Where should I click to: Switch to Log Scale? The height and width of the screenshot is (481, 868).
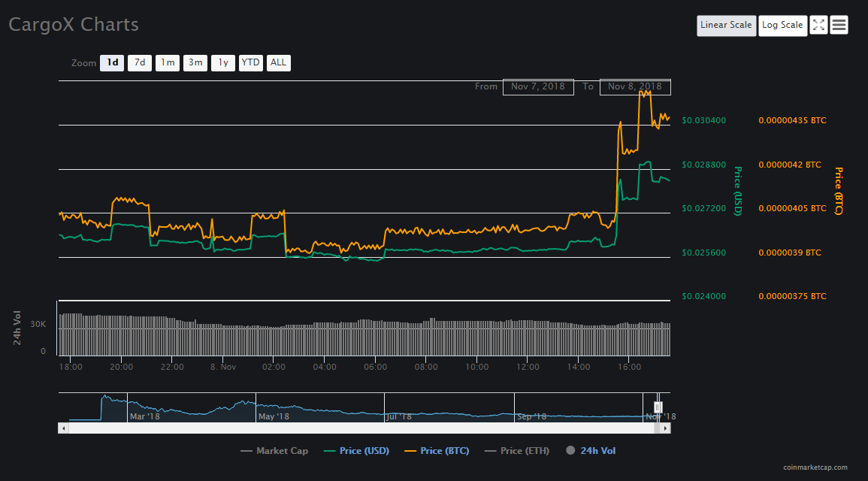[783, 26]
